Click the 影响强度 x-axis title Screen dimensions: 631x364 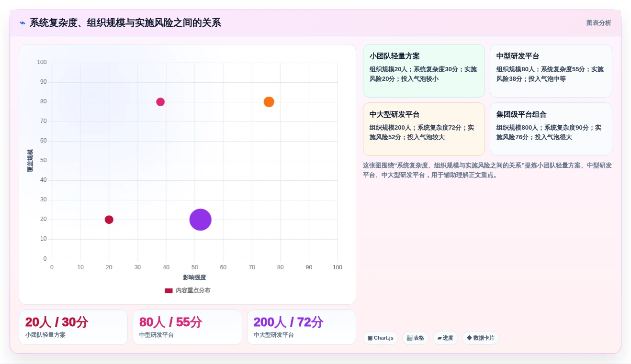click(x=194, y=277)
